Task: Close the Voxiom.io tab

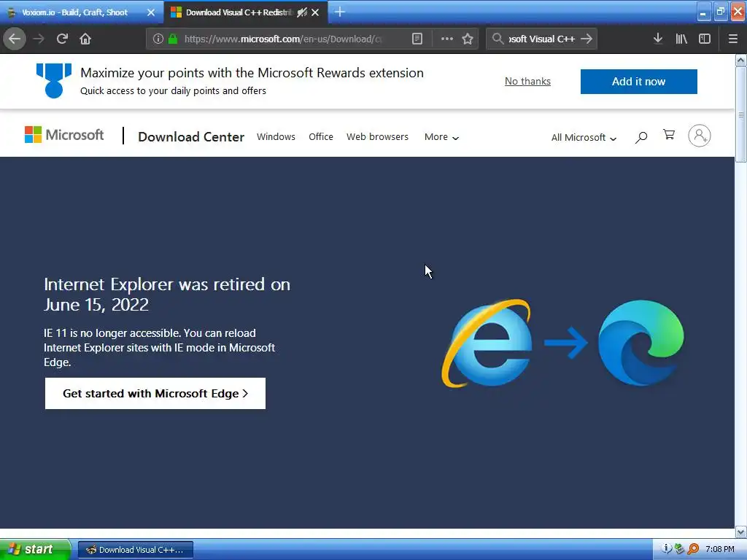Action: pyautogui.click(x=151, y=12)
